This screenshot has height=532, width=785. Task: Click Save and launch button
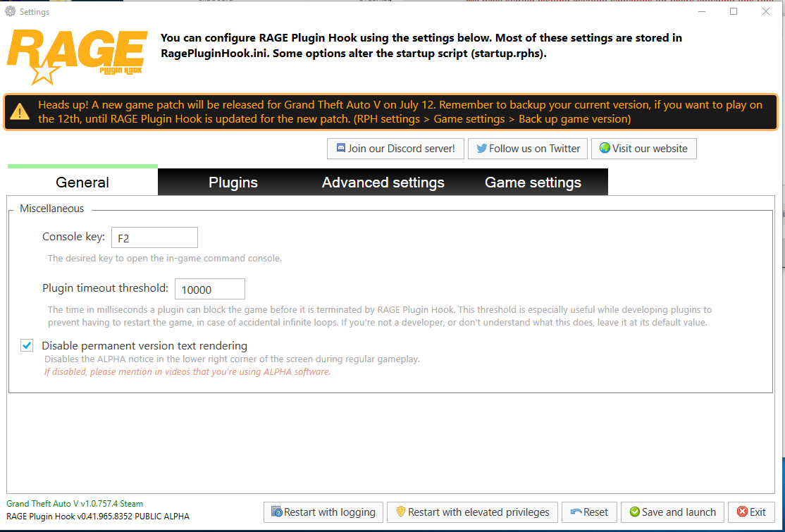click(x=672, y=512)
